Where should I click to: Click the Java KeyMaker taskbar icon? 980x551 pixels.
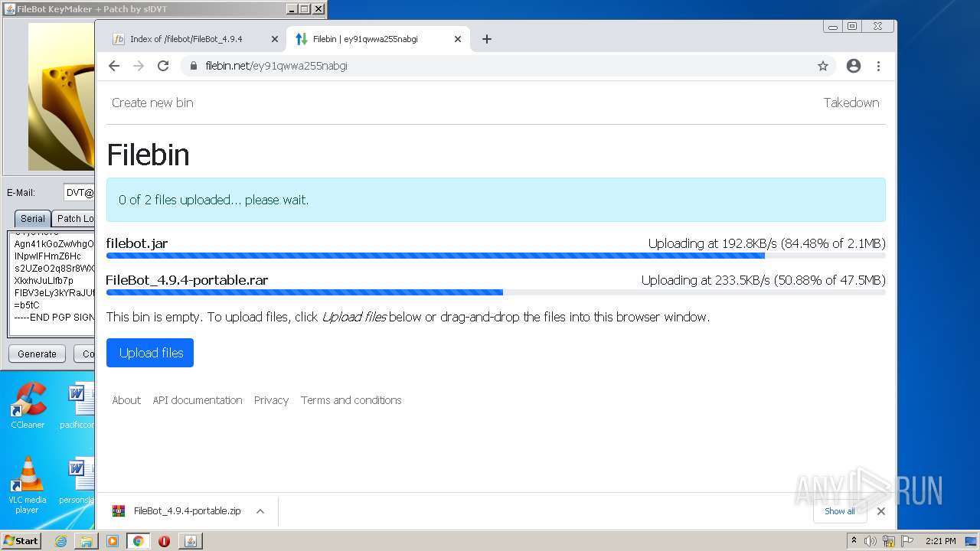pos(190,541)
